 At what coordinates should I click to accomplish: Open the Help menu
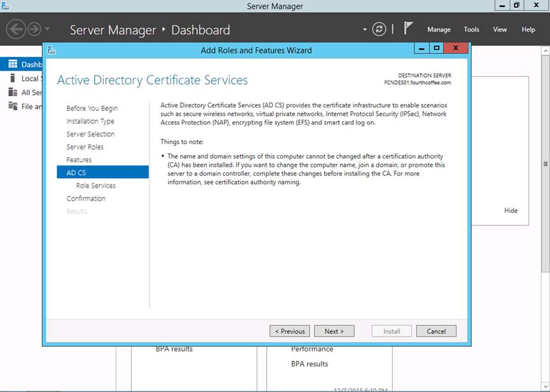[x=528, y=29]
